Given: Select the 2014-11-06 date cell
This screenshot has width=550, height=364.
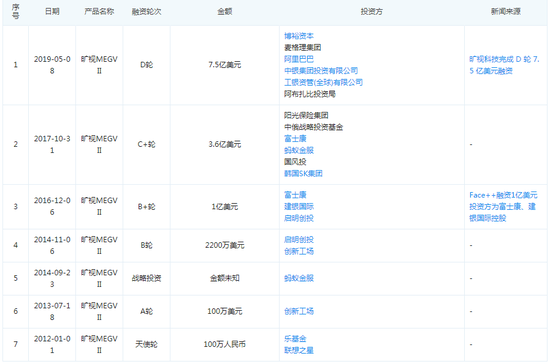Looking at the screenshot, I should tap(52, 245).
